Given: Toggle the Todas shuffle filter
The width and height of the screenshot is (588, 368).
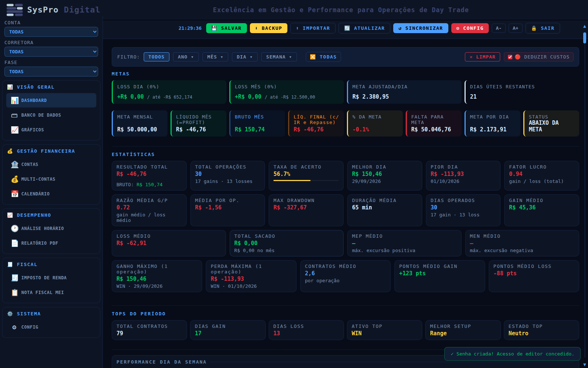Looking at the screenshot, I should click(x=323, y=57).
